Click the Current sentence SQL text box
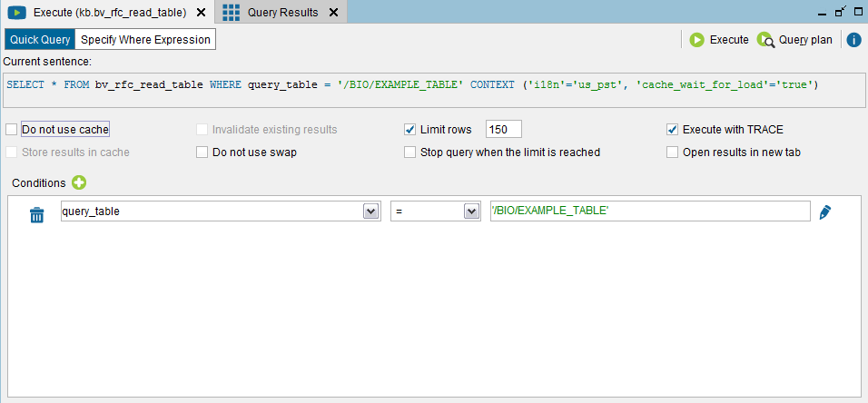This screenshot has width=868, height=403. click(434, 90)
